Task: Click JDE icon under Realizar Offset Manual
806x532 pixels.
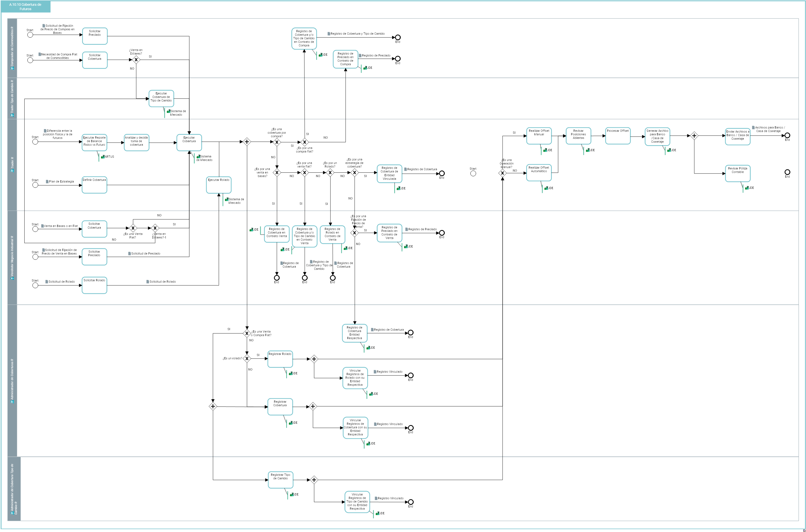Action: (545, 150)
